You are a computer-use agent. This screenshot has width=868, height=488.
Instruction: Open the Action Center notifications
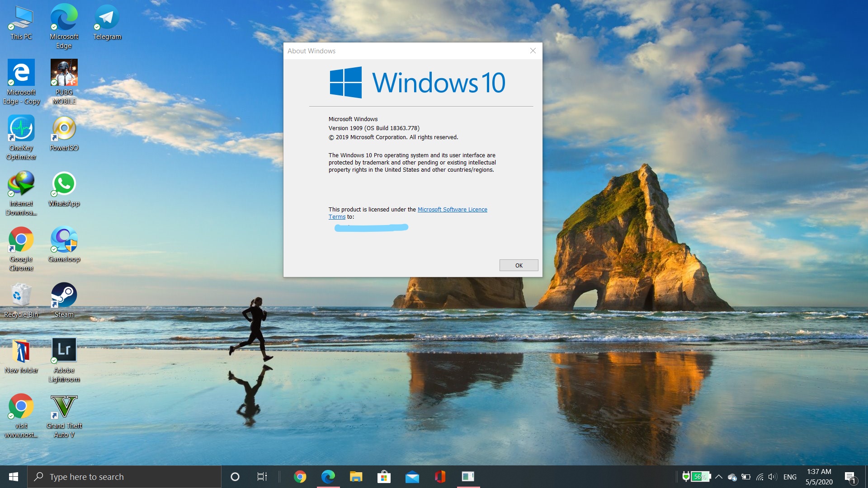(x=850, y=477)
